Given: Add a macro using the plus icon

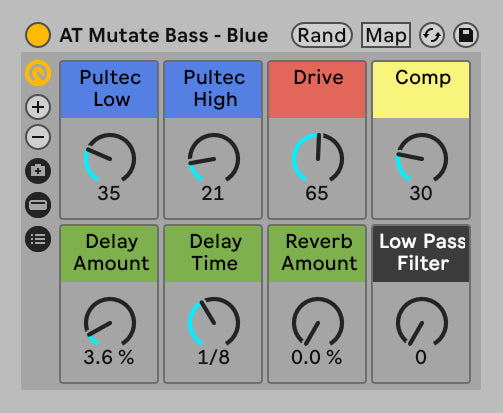Looking at the screenshot, I should coord(38,107).
